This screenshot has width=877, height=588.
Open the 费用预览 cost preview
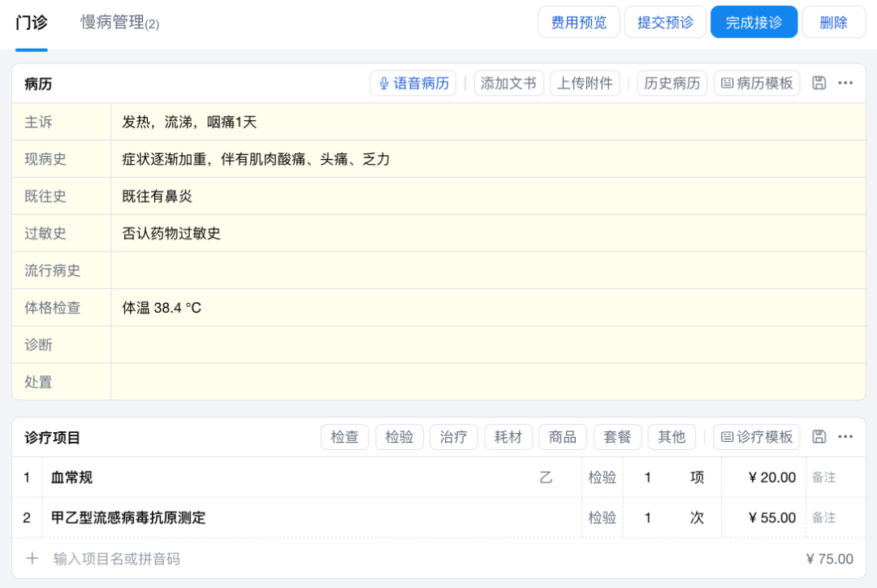pos(578,22)
